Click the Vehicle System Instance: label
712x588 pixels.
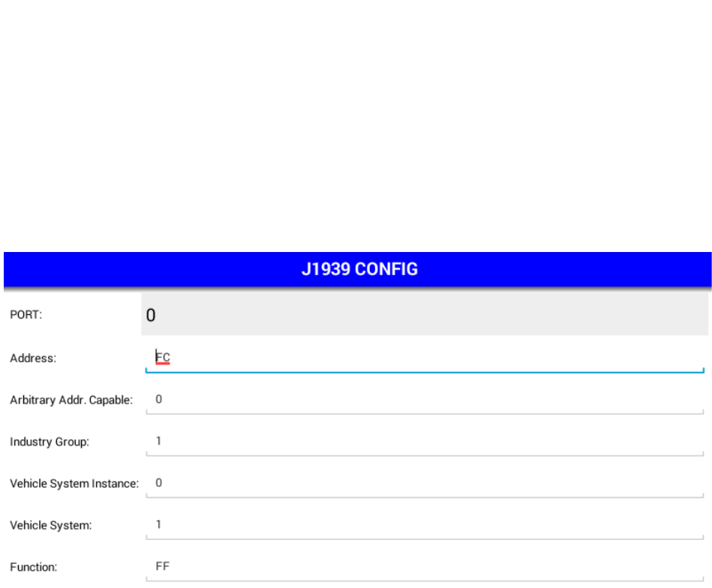click(74, 484)
